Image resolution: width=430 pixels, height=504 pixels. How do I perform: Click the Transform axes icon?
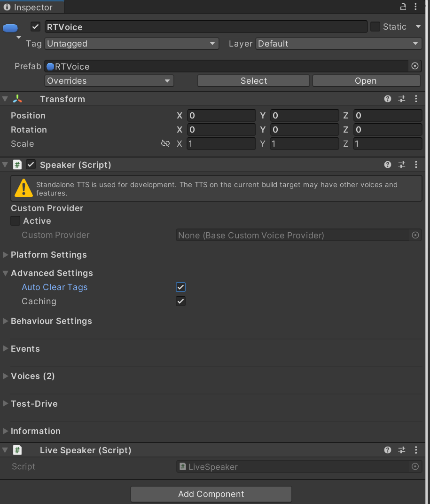[x=17, y=99]
